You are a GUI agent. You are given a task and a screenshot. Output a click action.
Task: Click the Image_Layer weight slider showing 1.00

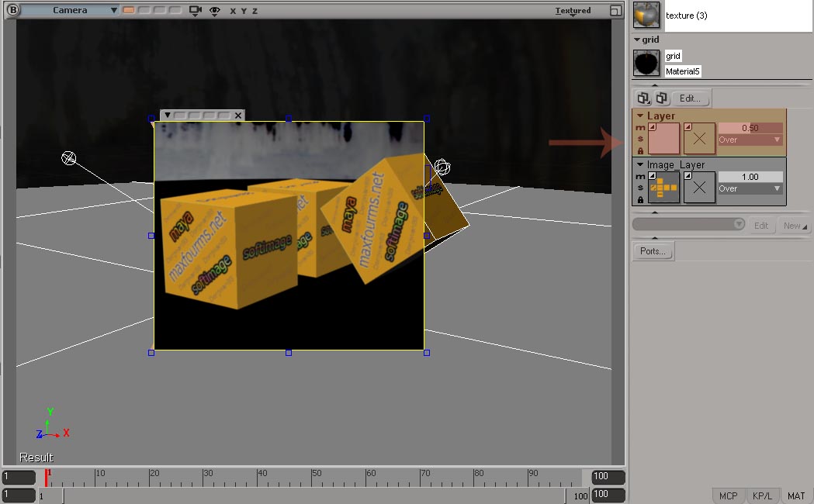(750, 177)
